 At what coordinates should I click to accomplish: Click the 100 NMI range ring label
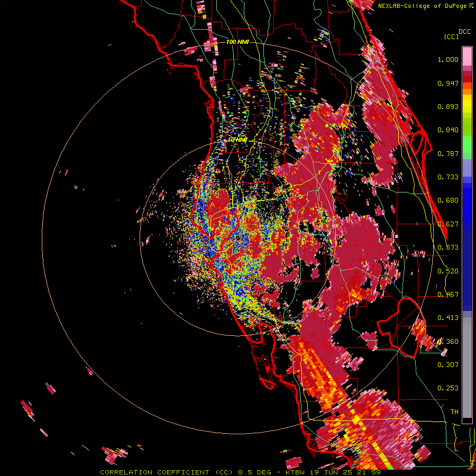pyautogui.click(x=237, y=42)
